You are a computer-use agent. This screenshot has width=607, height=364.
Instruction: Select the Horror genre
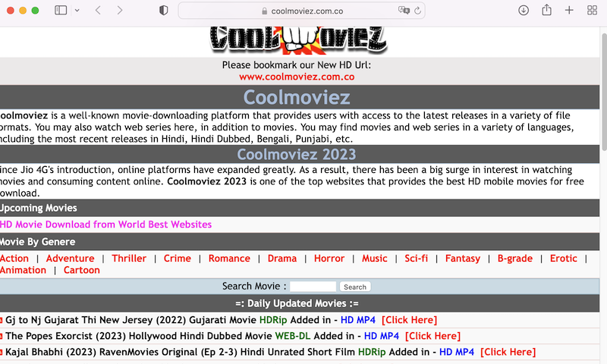click(329, 259)
